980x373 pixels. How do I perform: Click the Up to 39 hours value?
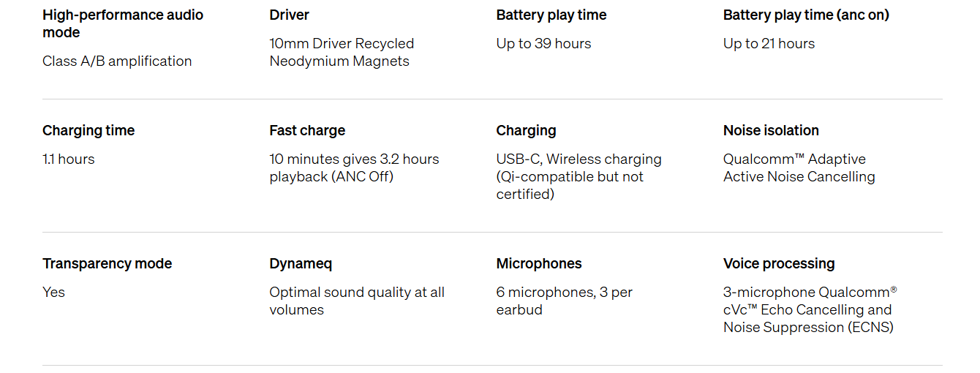pyautogui.click(x=543, y=43)
